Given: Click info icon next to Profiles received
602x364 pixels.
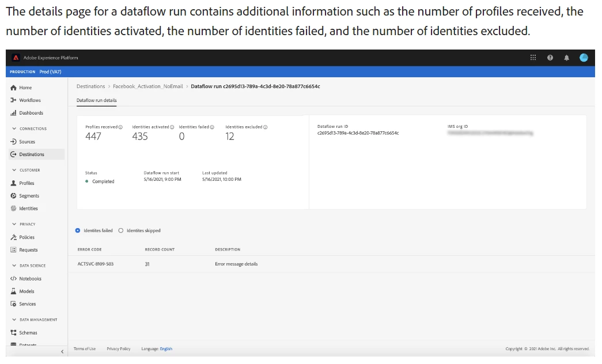Looking at the screenshot, I should [x=120, y=127].
